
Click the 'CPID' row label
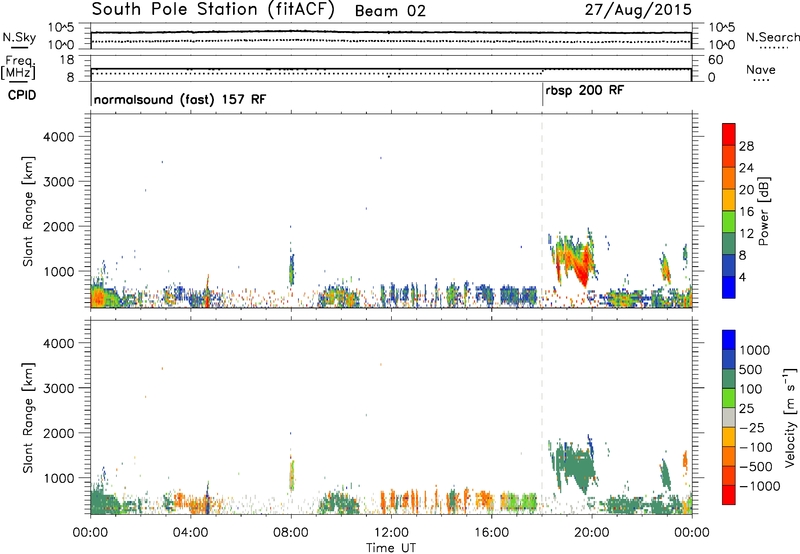(22, 95)
